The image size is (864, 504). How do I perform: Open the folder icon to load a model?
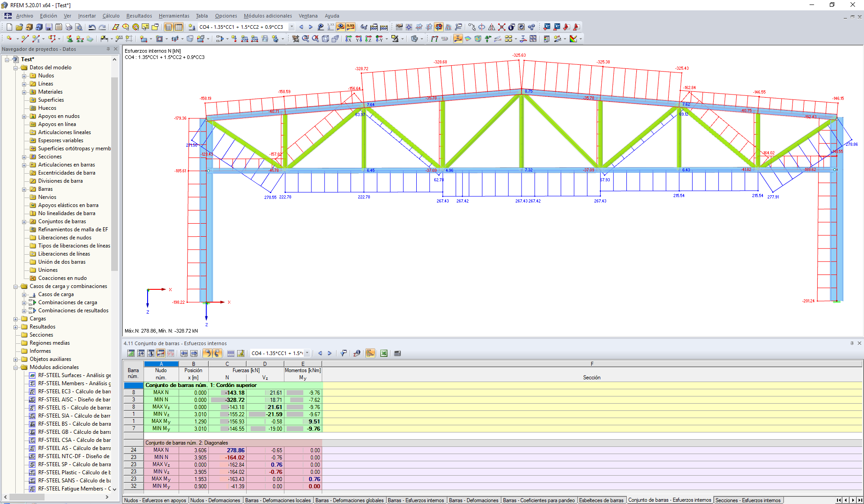[19, 27]
